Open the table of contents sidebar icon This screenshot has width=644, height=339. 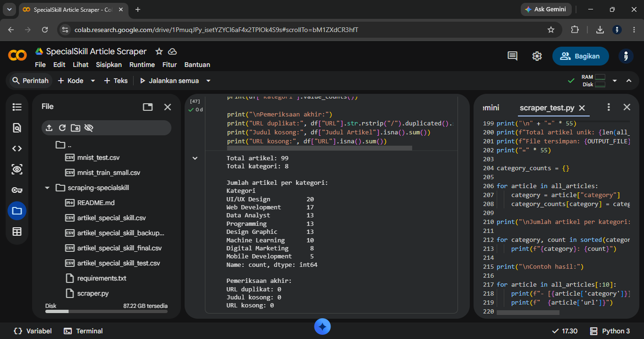coord(17,107)
